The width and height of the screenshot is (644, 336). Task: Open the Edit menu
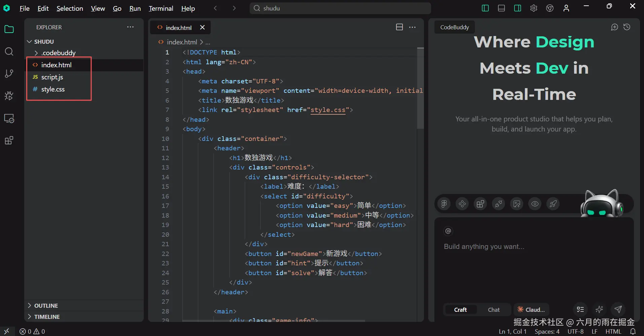click(43, 8)
